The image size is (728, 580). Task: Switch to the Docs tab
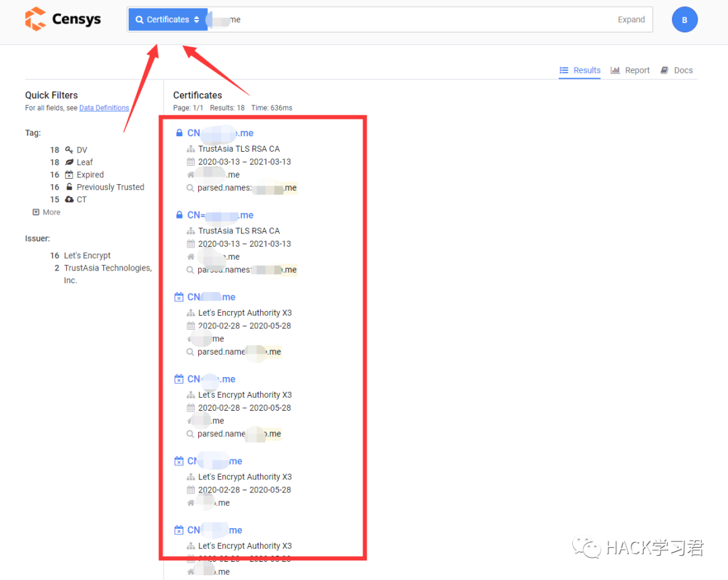(677, 70)
